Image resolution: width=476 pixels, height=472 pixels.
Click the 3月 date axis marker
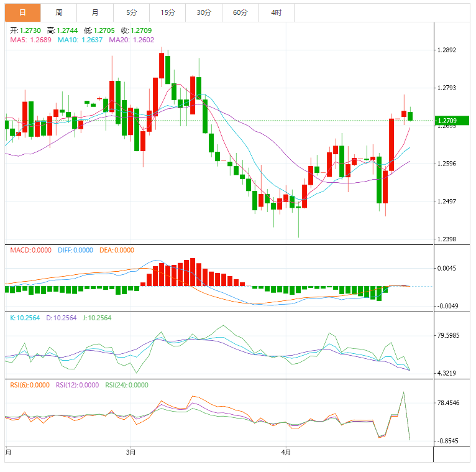click(131, 452)
